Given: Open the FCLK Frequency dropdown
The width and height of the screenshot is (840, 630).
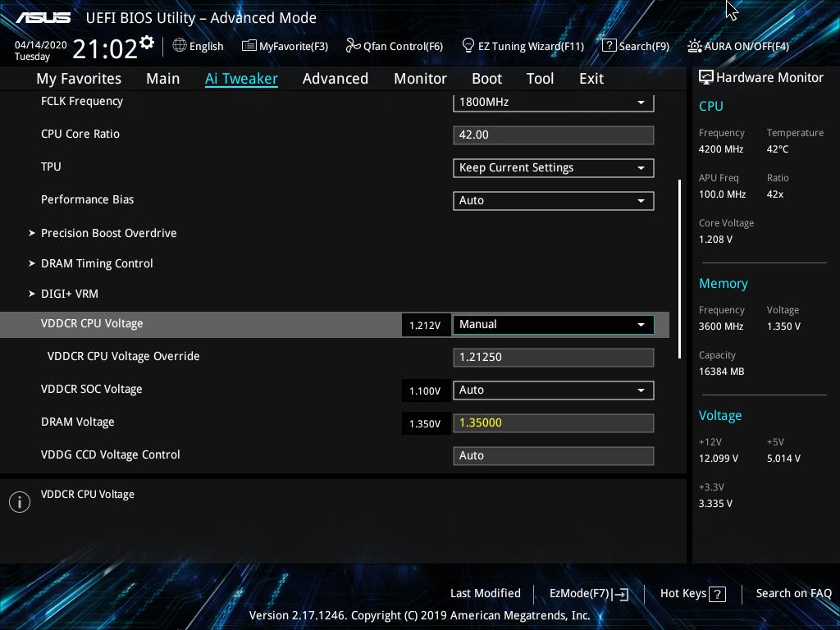Looking at the screenshot, I should click(554, 103).
